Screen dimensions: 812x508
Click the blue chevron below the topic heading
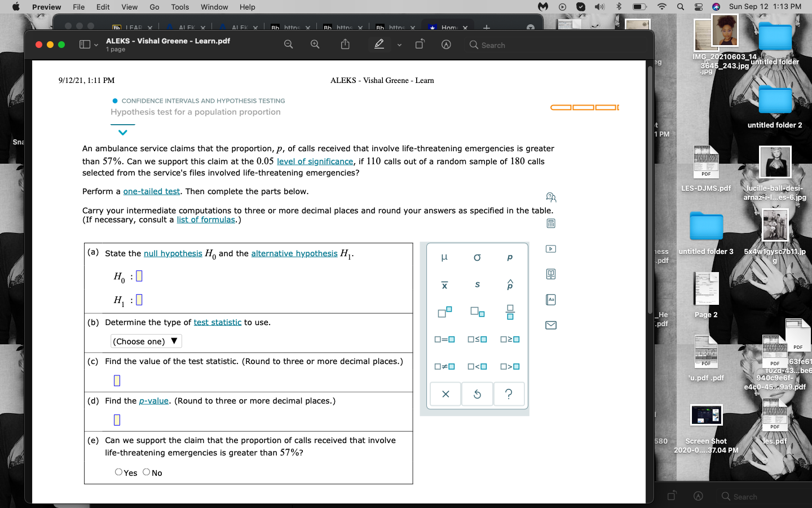[x=123, y=132]
